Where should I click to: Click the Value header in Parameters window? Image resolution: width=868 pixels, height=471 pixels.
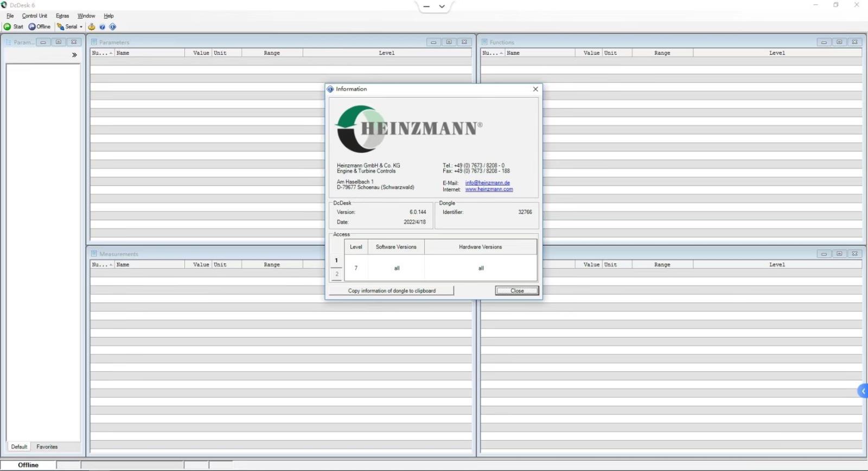pos(198,53)
